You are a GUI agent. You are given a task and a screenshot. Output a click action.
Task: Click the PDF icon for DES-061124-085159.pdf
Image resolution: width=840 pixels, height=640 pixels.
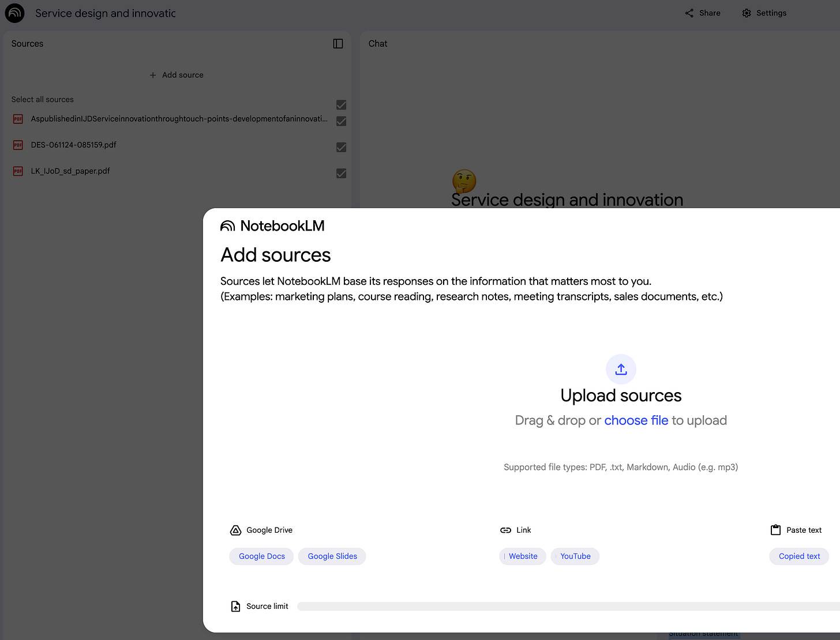click(18, 145)
